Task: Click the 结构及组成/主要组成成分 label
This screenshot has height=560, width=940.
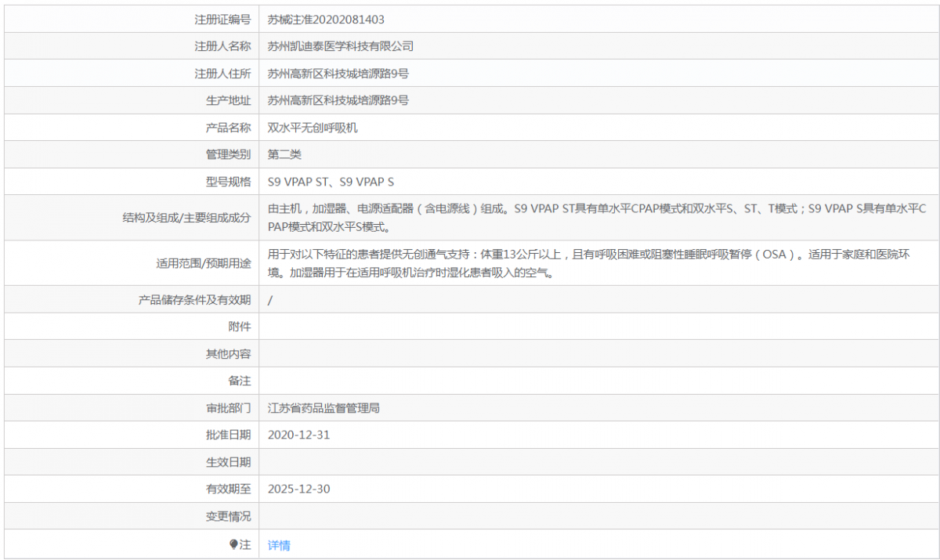Action: click(186, 218)
